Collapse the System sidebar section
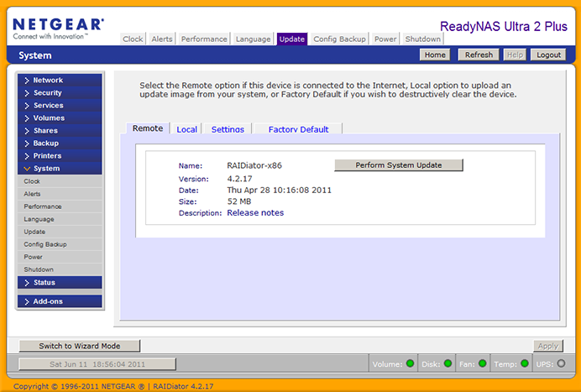The image size is (581, 392). (60, 168)
